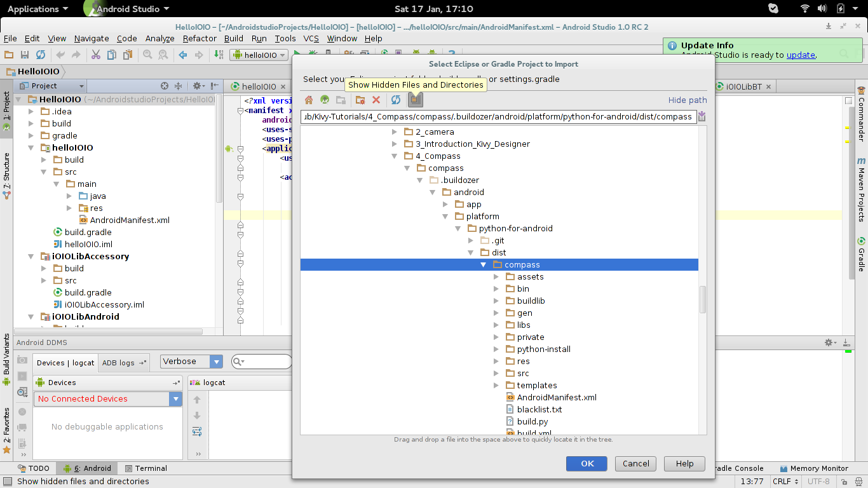Click the Hide path link
This screenshot has height=488, width=868.
pos(688,100)
